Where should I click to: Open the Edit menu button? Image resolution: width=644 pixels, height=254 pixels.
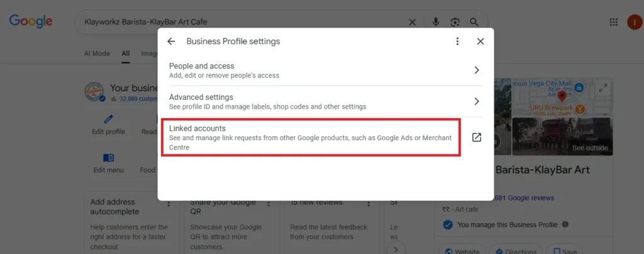point(109,163)
